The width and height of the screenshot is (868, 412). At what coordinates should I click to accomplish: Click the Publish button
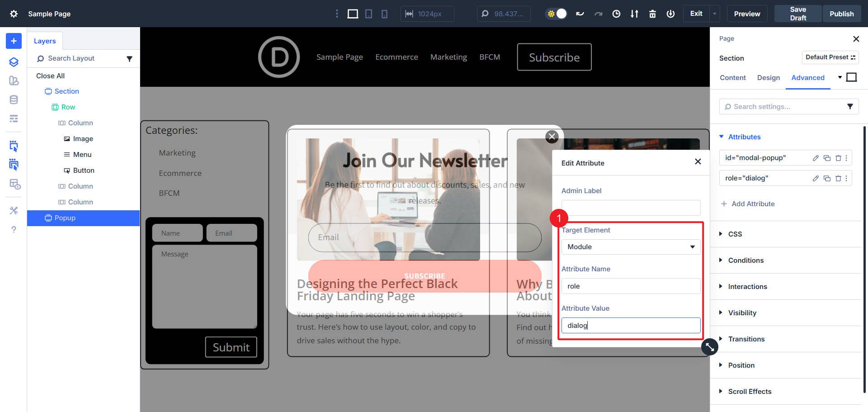coord(841,14)
